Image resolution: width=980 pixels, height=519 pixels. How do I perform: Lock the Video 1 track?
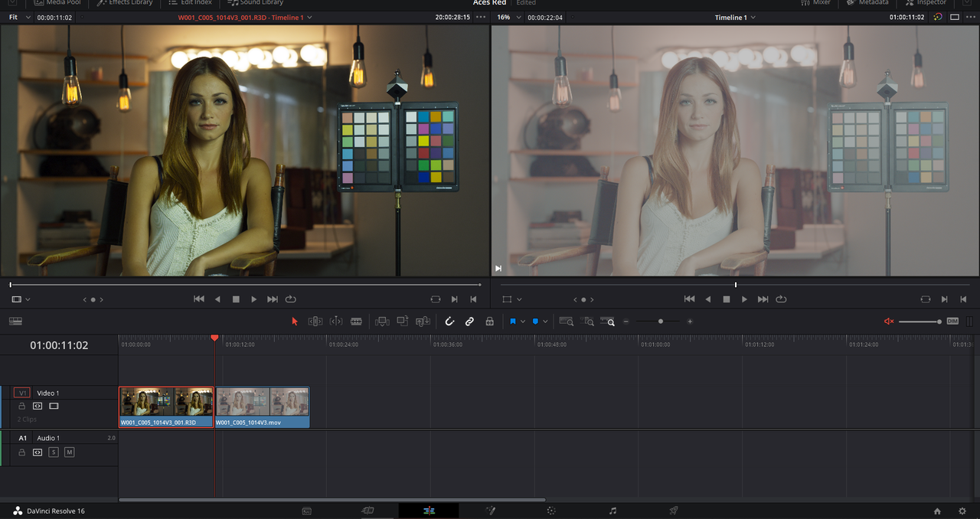point(22,406)
